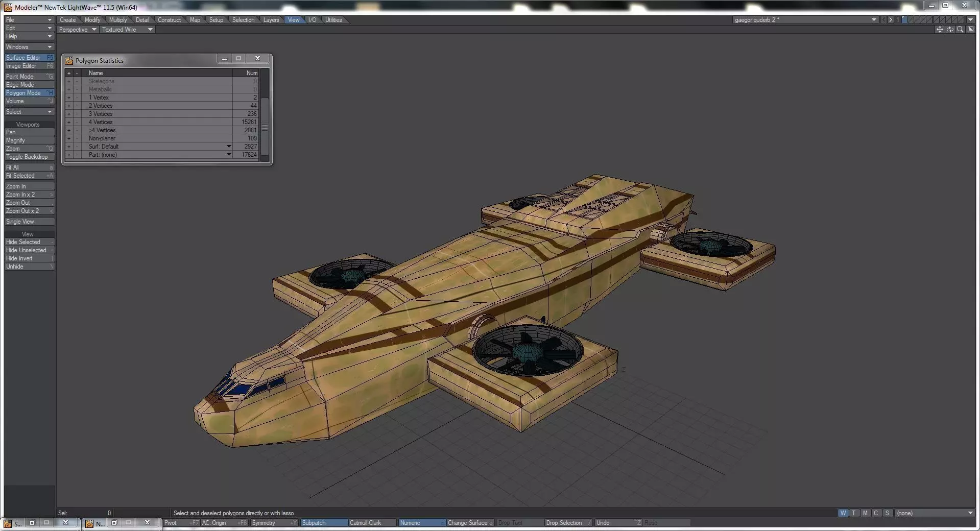Click the viewport pan (move arrows) icon
The image size is (980, 531).
click(939, 30)
